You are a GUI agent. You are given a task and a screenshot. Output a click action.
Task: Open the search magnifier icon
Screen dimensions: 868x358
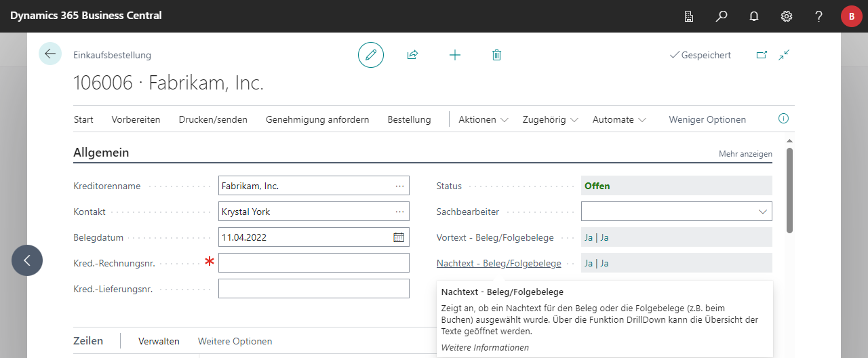722,16
